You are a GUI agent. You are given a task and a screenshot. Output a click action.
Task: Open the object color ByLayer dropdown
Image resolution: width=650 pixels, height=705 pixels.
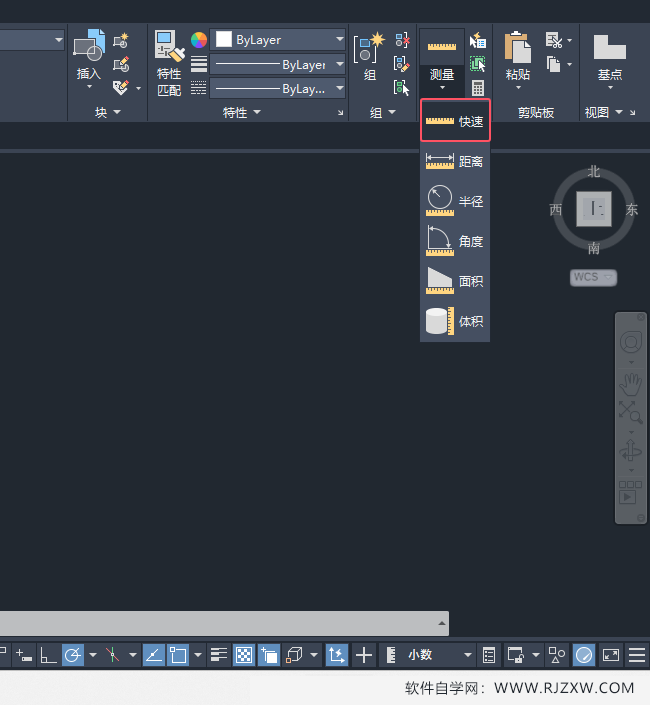[277, 40]
